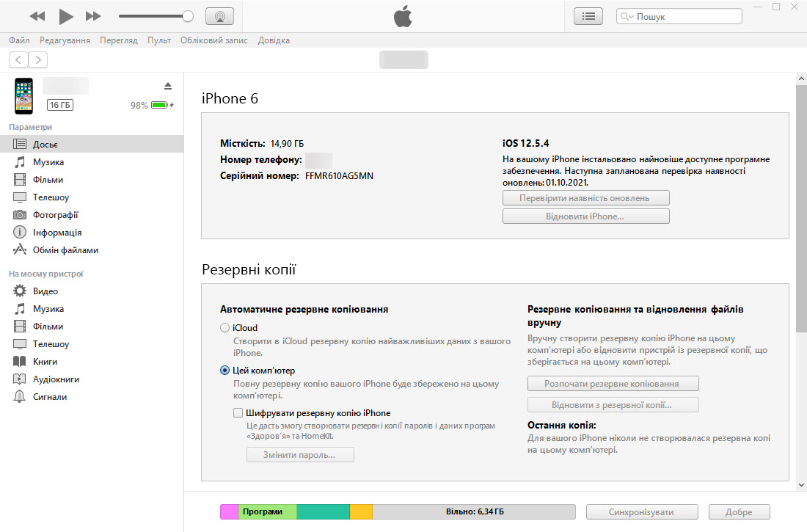
Task: Click the Відновити iPhone... button
Action: [x=585, y=216]
